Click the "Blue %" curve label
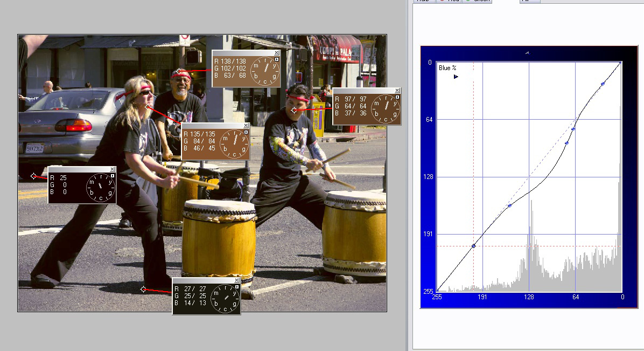Viewport: 644px width, 351px height. [447, 68]
